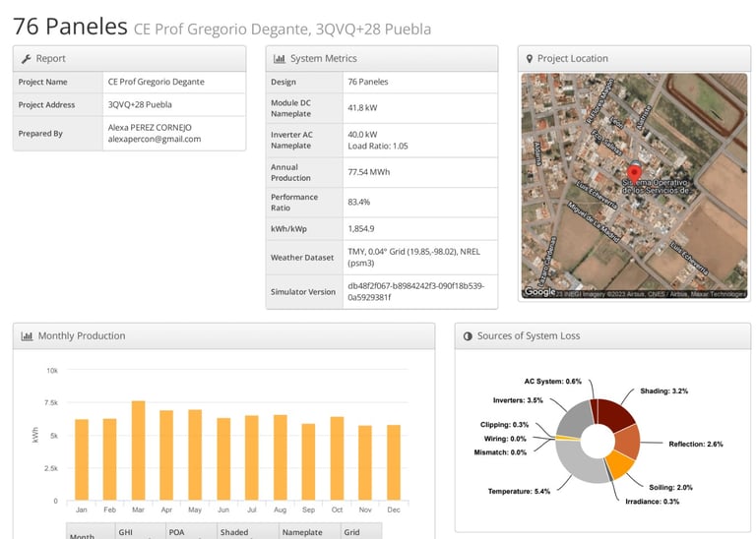756x539 pixels.
Task: Click the dark red Shading pie slice
Action: (x=614, y=414)
